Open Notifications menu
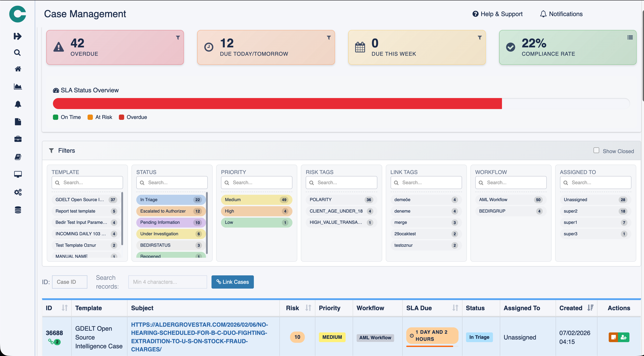 561,14
